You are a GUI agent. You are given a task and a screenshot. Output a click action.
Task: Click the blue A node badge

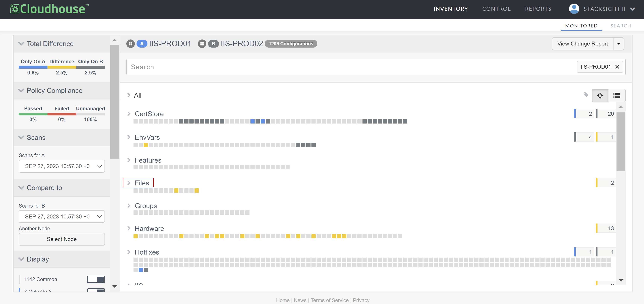tap(142, 44)
